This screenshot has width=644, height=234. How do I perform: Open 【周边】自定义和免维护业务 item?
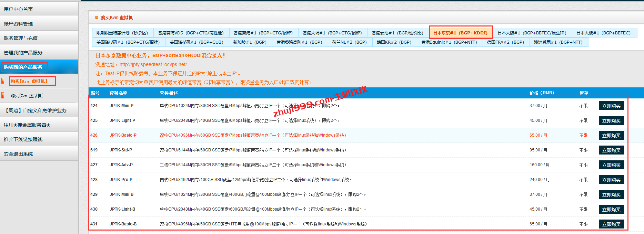[39, 110]
